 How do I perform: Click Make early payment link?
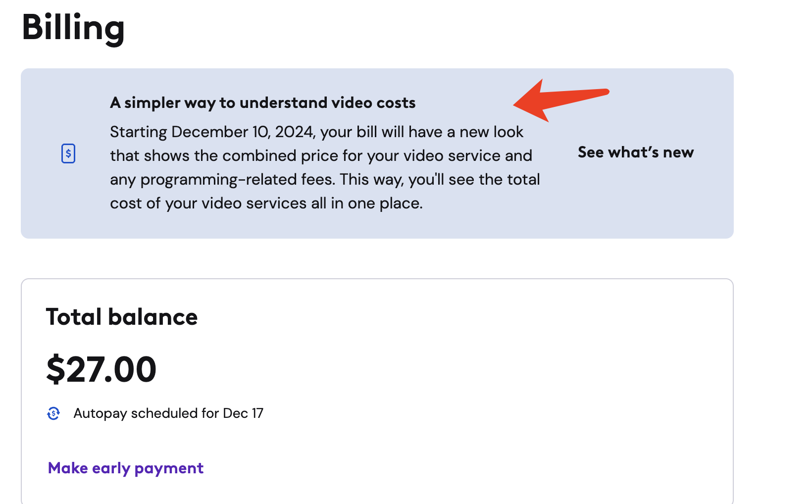pos(126,468)
